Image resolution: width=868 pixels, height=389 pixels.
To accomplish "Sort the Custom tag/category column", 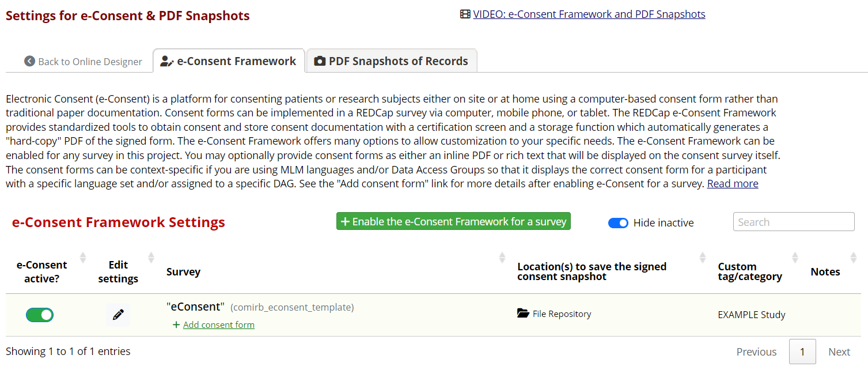I will pyautogui.click(x=795, y=257).
